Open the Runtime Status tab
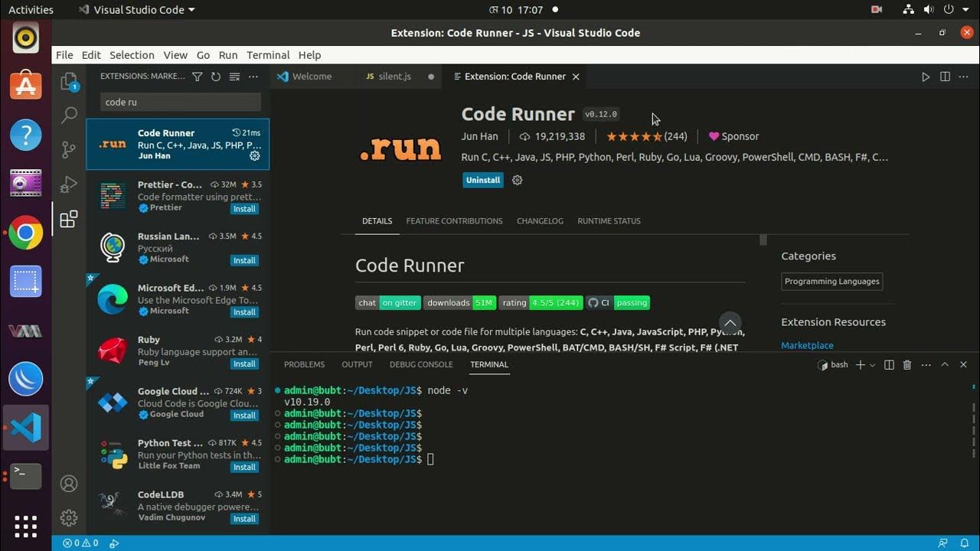The height and width of the screenshot is (551, 980). pyautogui.click(x=609, y=221)
